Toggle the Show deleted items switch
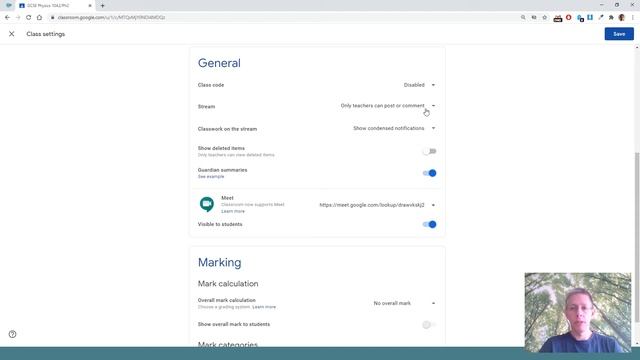 coord(429,151)
